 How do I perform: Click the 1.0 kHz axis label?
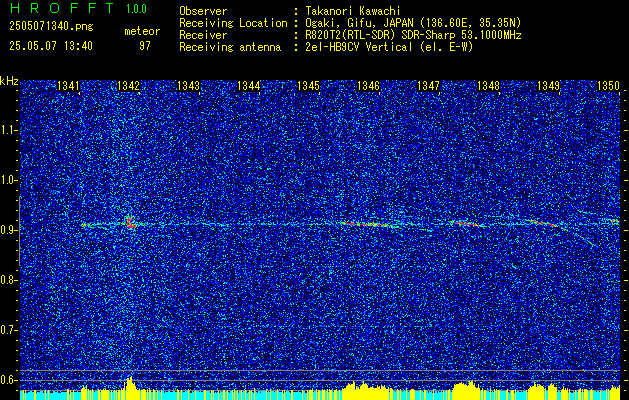point(8,180)
